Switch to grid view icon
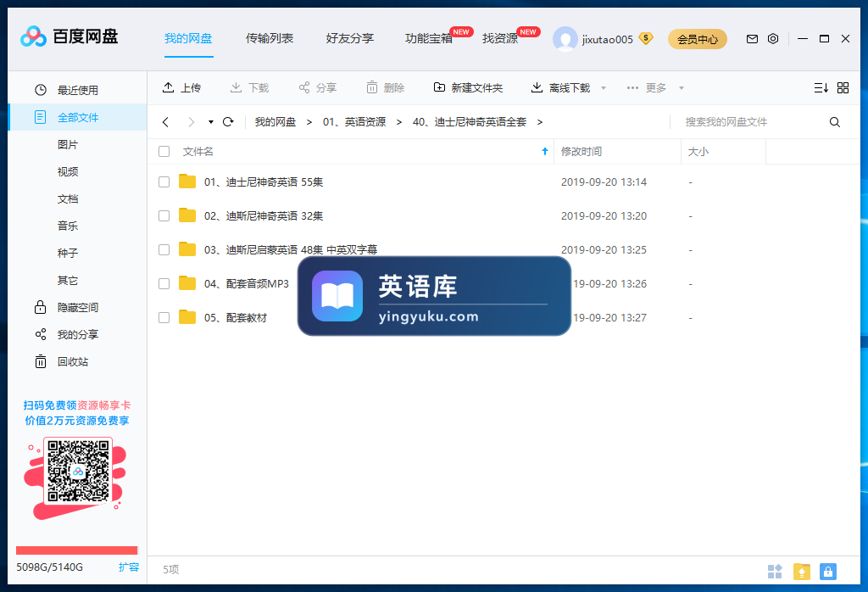 click(x=843, y=87)
